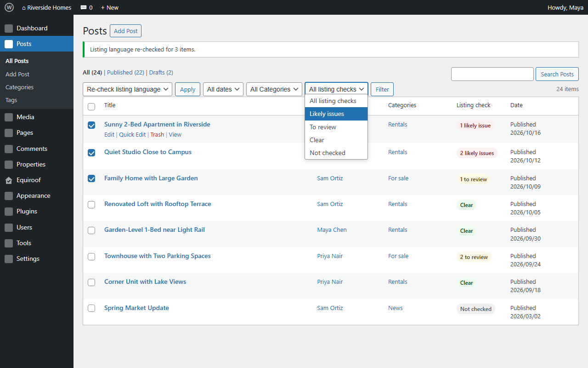Viewport: 588px width, 368px height.
Task: Open Quick Edit for Sunny 2-Bed Apartment
Action: coord(132,135)
